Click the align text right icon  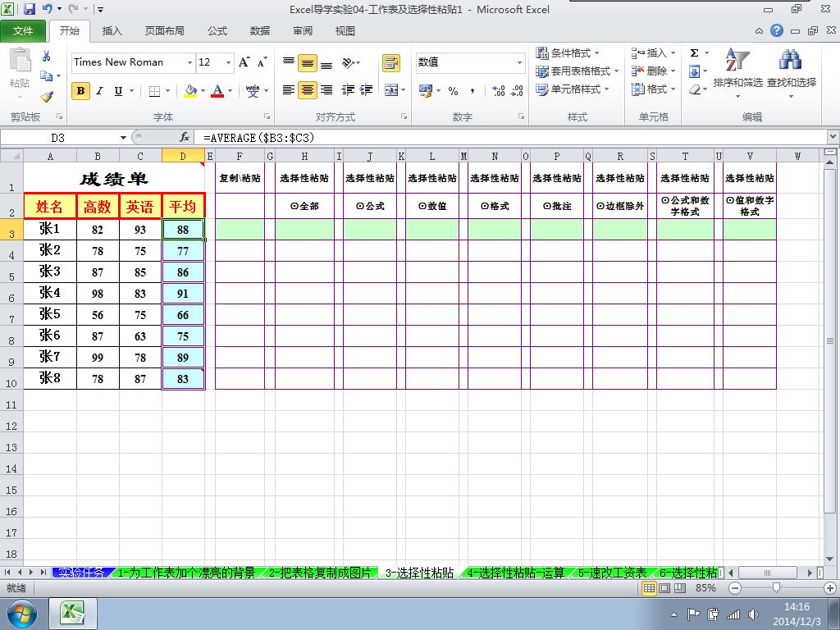[326, 90]
